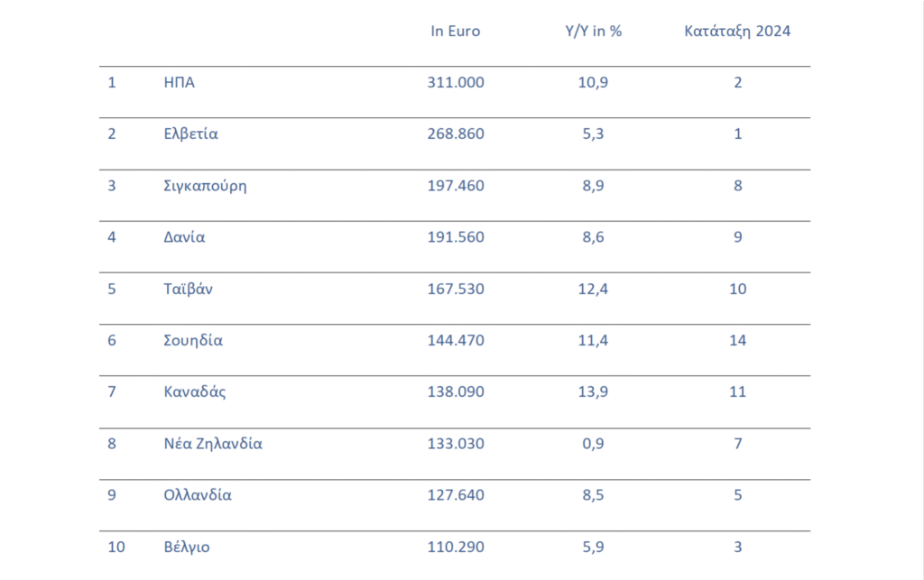Click the 'Κατάταξη 2024' column header
924x580 pixels.
click(x=737, y=31)
